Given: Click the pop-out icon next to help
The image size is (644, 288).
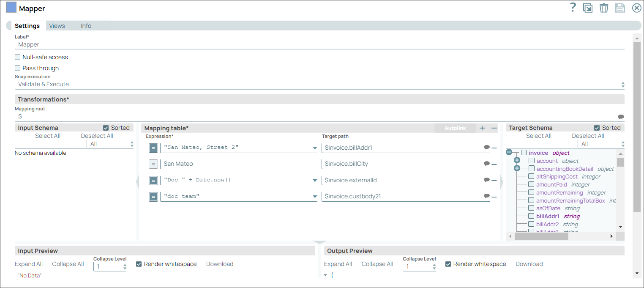Looking at the screenshot, I should pyautogui.click(x=588, y=8).
